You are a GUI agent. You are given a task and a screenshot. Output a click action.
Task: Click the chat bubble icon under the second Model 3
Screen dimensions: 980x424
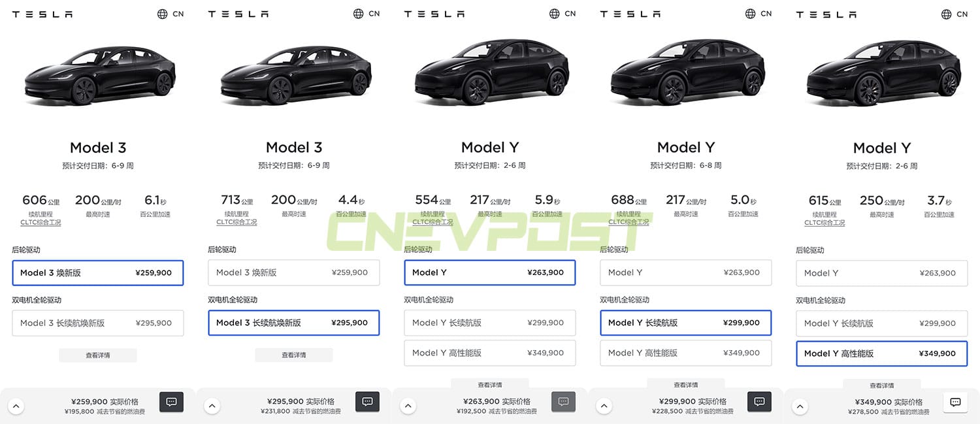pos(367,402)
